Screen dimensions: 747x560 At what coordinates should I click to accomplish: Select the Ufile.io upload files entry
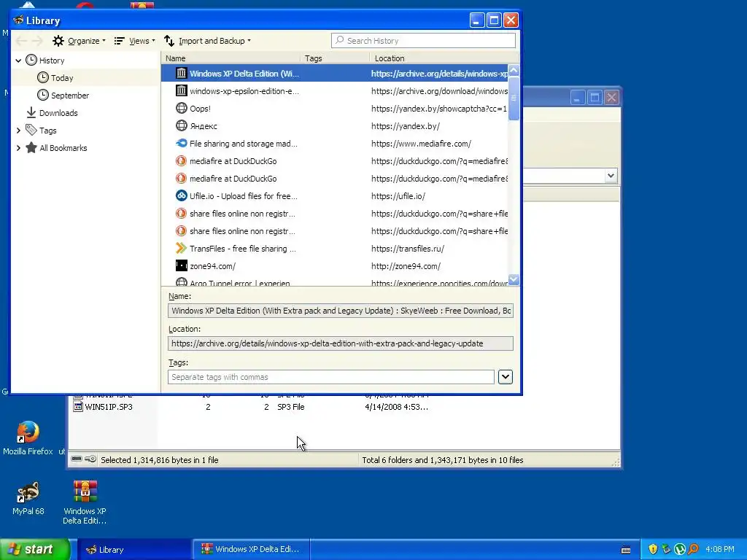coord(334,196)
